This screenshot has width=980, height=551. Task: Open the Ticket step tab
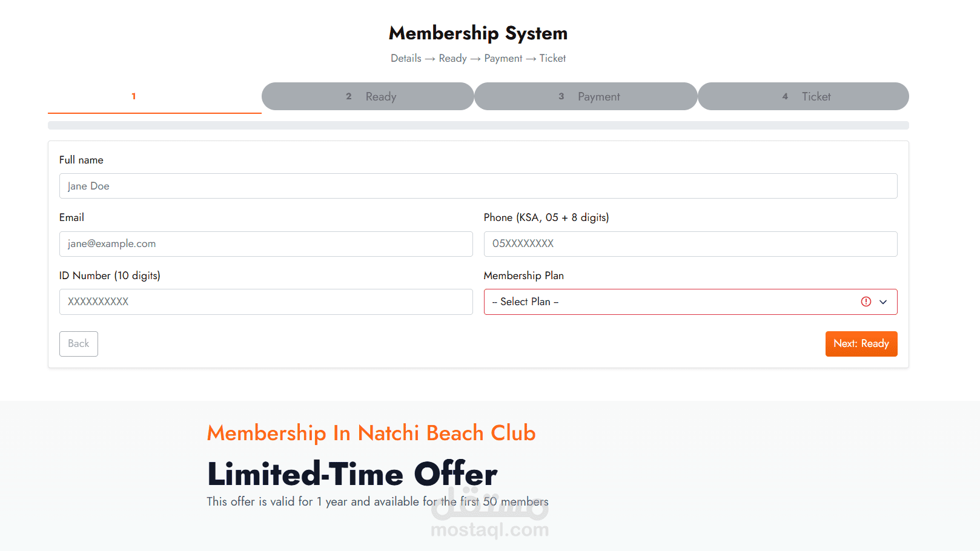point(803,97)
